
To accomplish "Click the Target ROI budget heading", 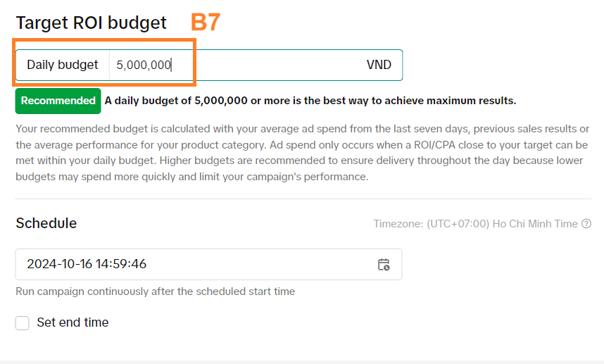I will [92, 23].
